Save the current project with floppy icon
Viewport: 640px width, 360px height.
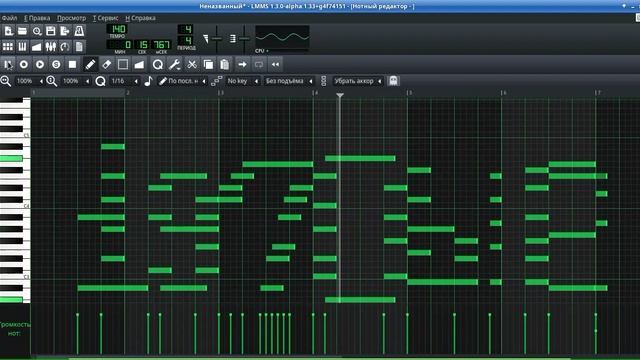(x=51, y=31)
